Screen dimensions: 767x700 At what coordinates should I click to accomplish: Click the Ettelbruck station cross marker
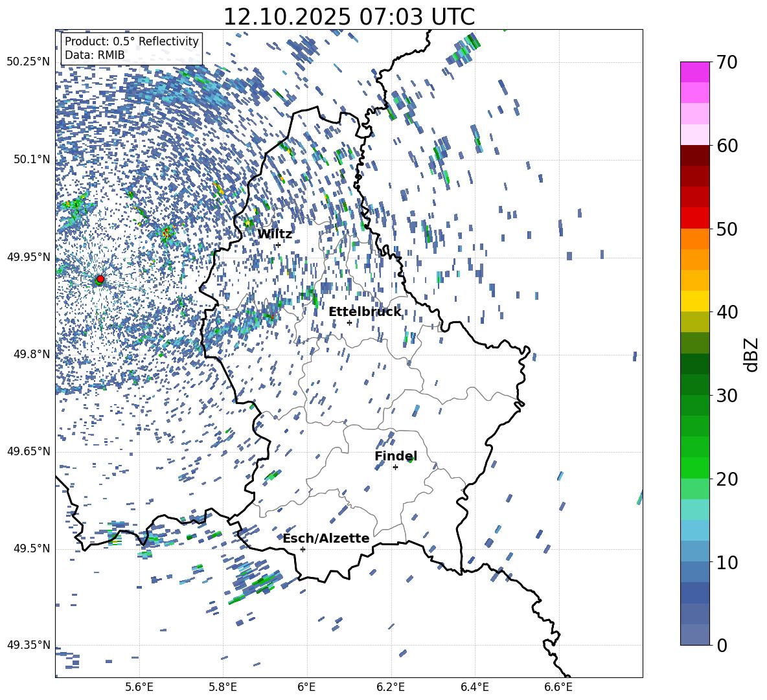tap(349, 322)
